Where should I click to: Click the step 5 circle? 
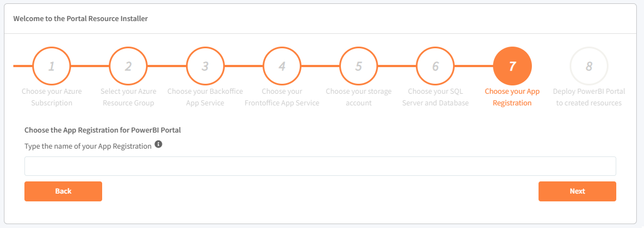point(359,67)
